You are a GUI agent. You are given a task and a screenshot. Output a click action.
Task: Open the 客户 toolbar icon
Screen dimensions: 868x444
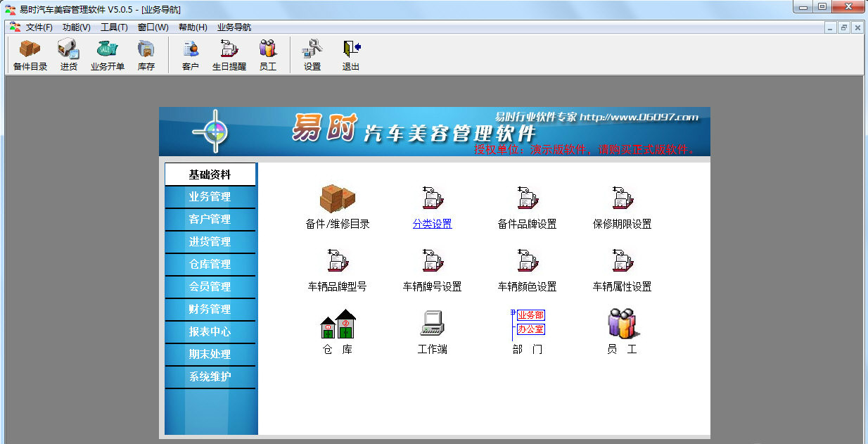191,56
